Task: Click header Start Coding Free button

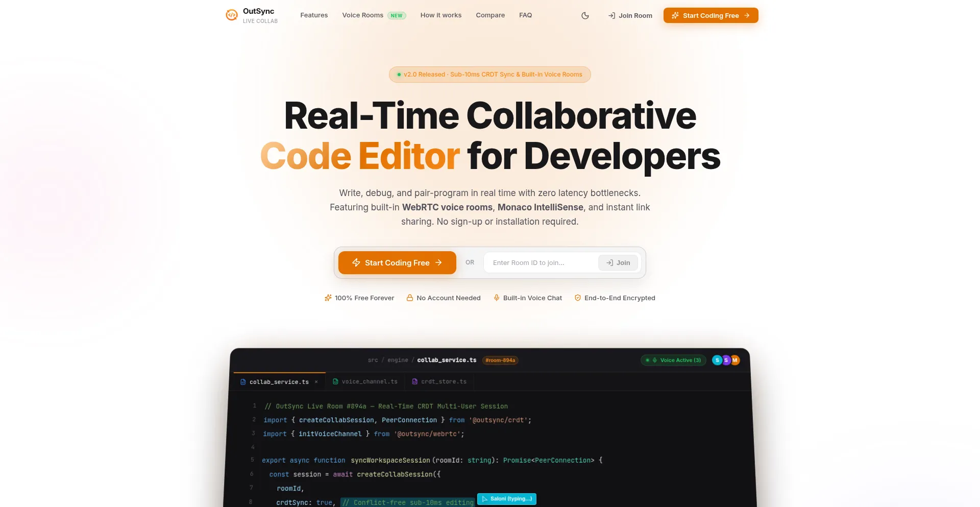Action: (x=710, y=15)
